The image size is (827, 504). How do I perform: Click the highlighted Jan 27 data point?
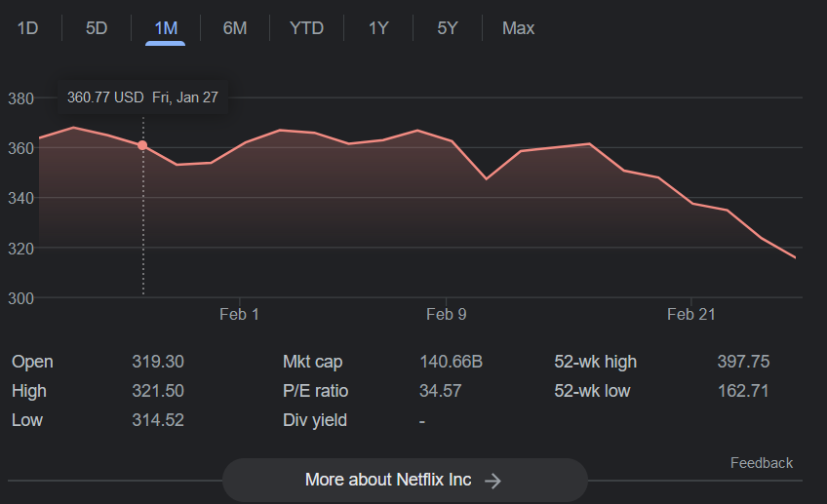[143, 145]
